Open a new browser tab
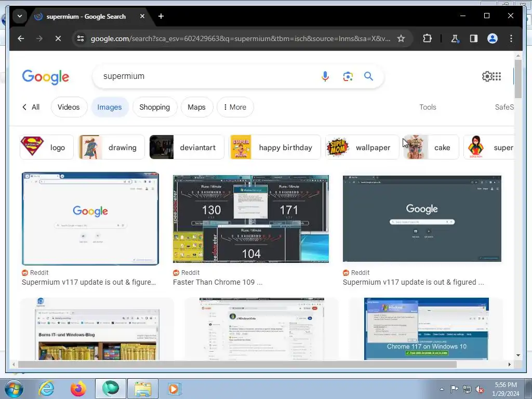The image size is (532, 399). 161,16
